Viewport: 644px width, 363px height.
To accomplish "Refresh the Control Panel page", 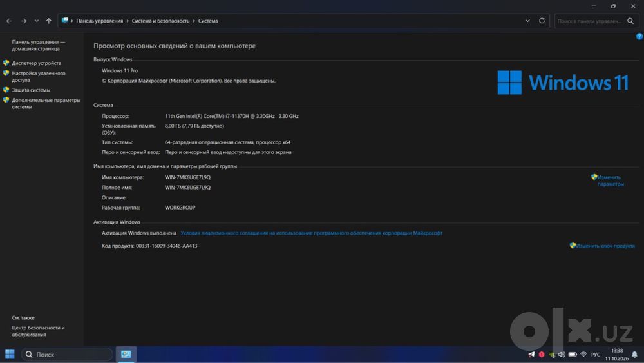I will [542, 21].
